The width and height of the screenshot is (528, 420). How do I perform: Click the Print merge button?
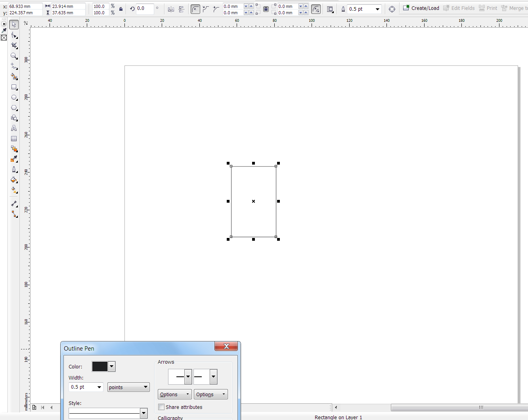point(488,8)
